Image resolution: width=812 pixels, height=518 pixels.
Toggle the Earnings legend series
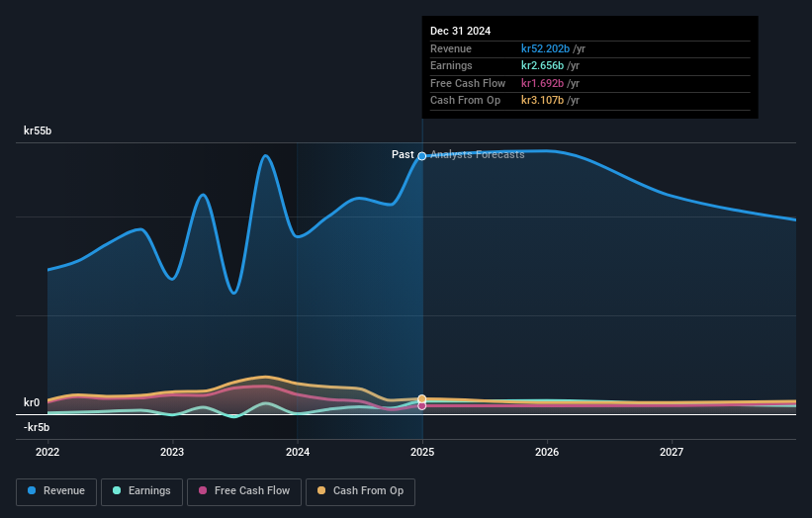point(141,491)
